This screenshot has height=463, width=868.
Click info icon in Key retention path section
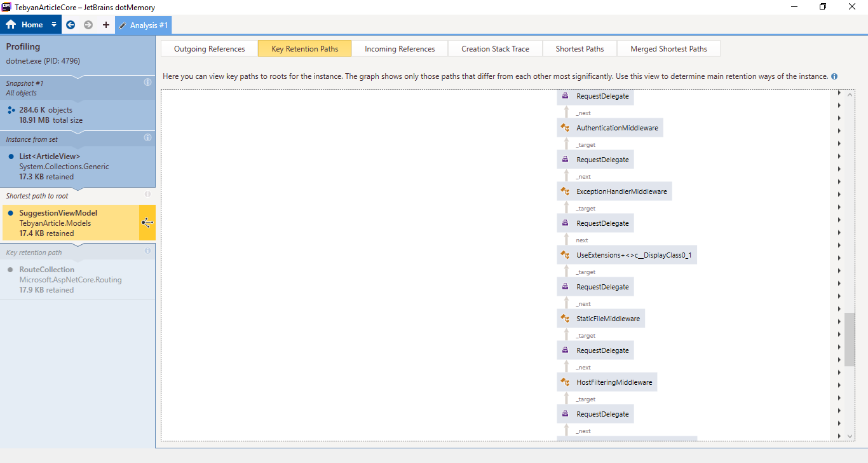(x=147, y=251)
